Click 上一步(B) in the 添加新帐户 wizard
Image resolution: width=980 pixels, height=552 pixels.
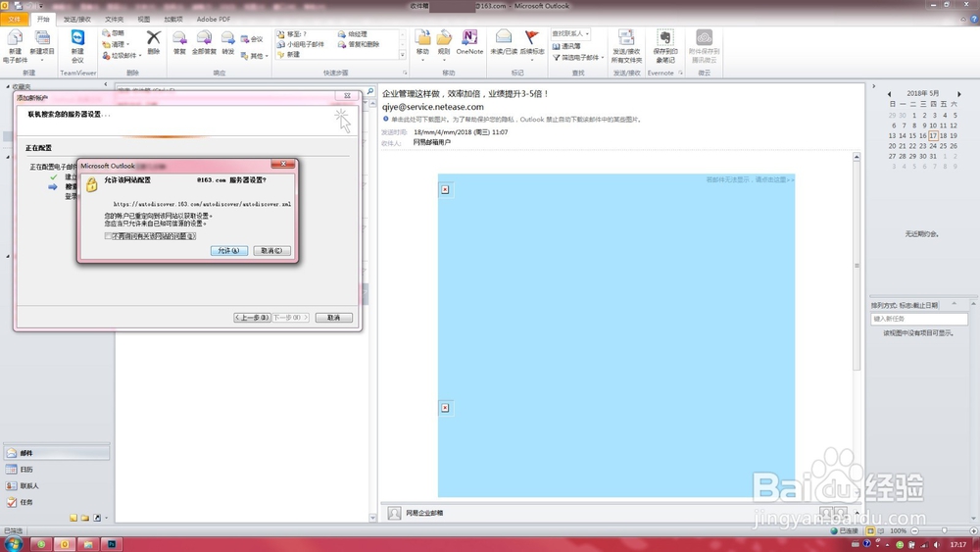click(252, 318)
